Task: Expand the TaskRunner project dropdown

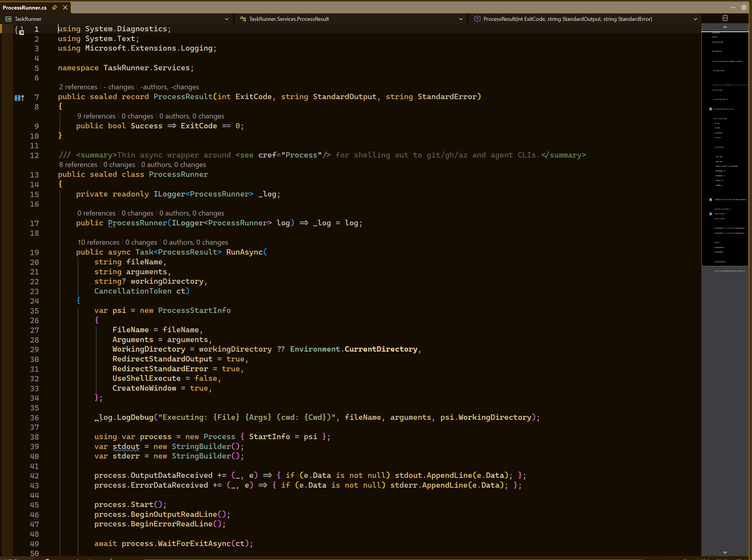Action: click(x=227, y=19)
